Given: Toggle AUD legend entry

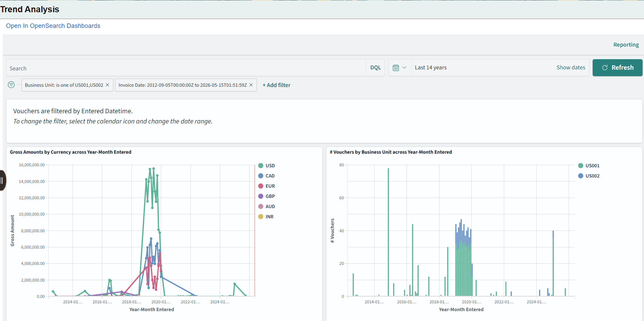Looking at the screenshot, I should [x=267, y=206].
